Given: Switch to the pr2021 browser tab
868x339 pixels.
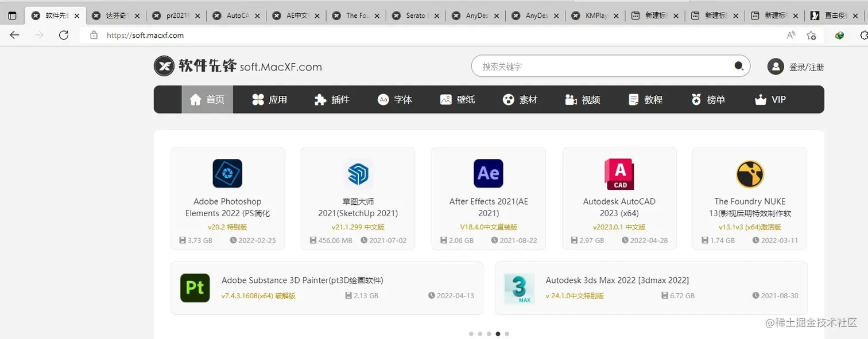Looking at the screenshot, I should point(175,16).
